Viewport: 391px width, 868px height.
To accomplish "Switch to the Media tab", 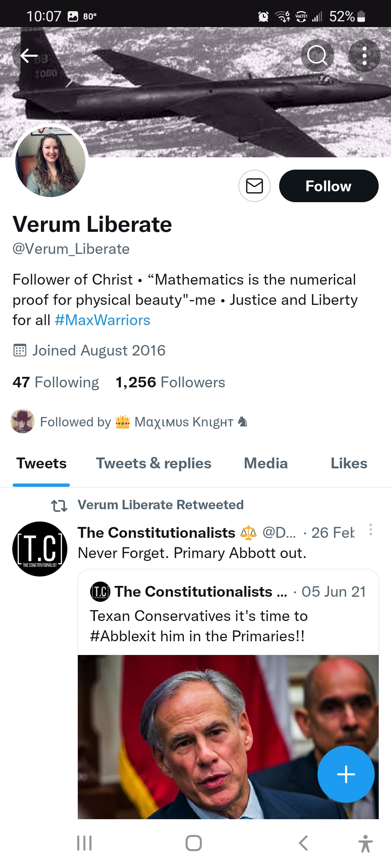I will [x=266, y=464].
